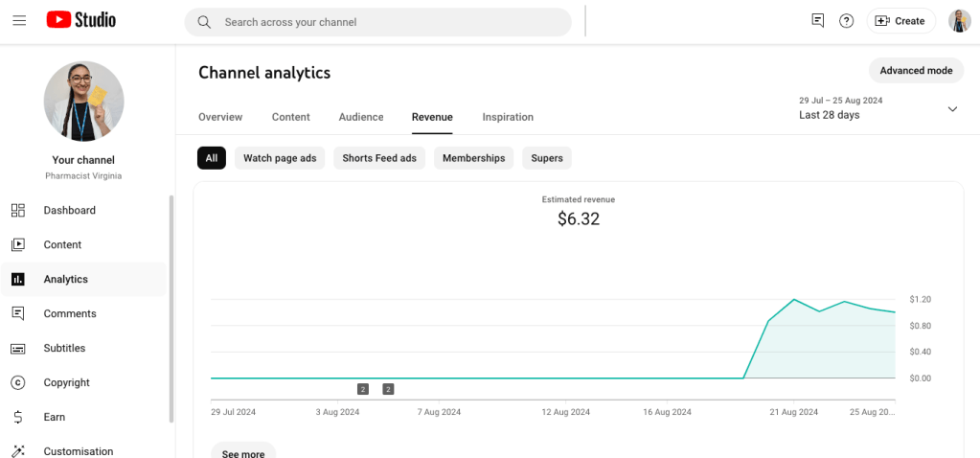Click the YouTube Studio logo
This screenshot has width=980, height=458.
click(81, 20)
